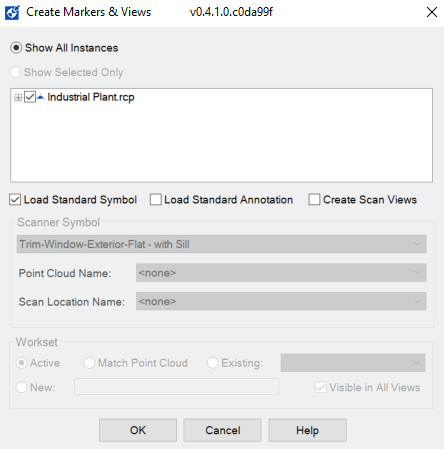Click the app icon in title bar
This screenshot has width=444, height=449.
12,13
